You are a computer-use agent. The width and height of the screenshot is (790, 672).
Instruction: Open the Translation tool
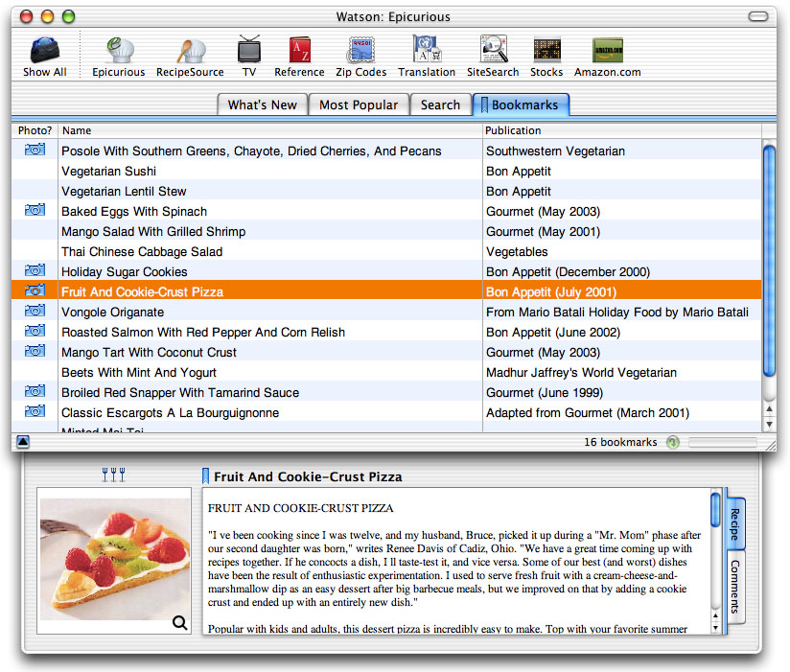pyautogui.click(x=427, y=57)
